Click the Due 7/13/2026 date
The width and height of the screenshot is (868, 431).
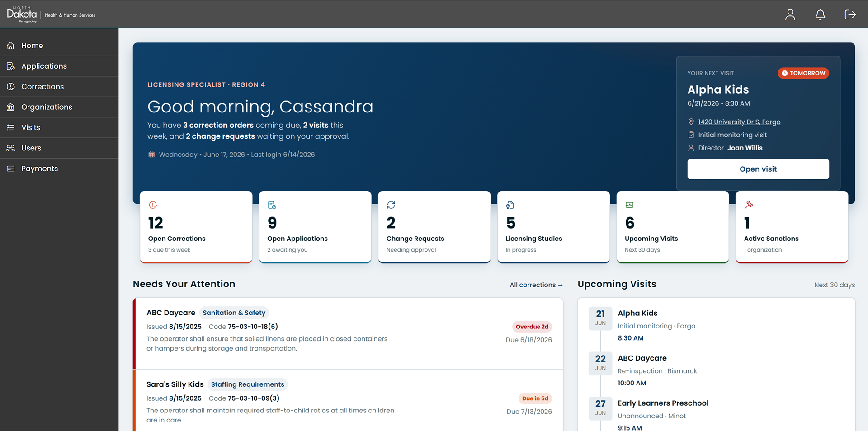[x=529, y=412]
